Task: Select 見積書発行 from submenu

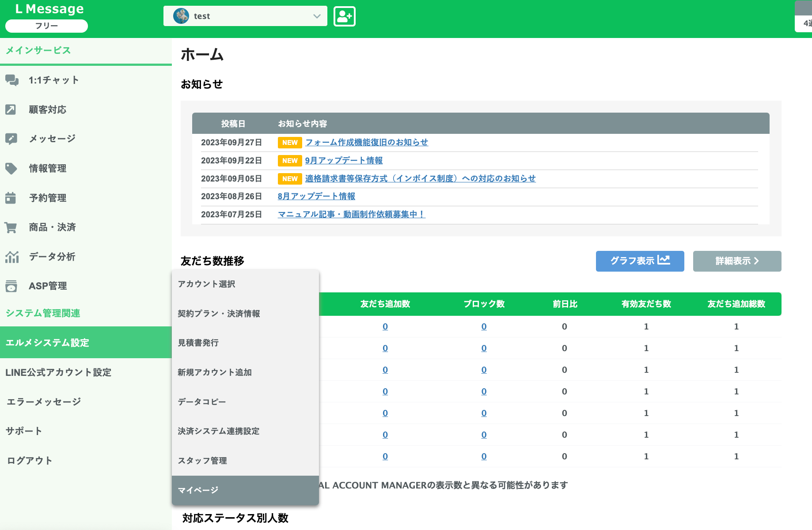Action: pos(245,343)
